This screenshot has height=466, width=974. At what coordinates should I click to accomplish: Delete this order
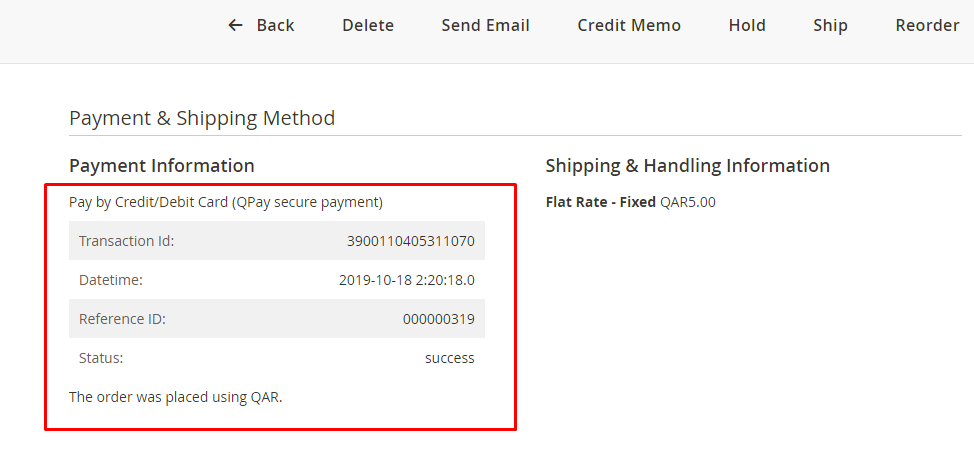pos(368,25)
